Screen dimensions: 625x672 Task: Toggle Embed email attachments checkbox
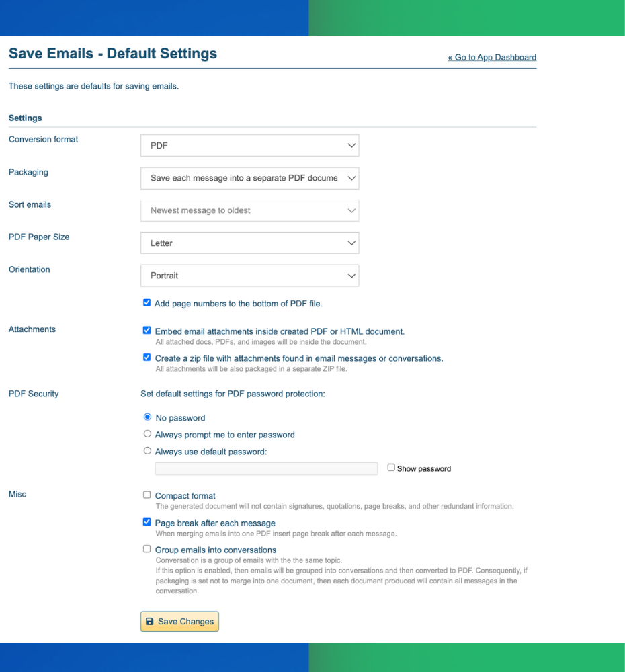point(147,330)
